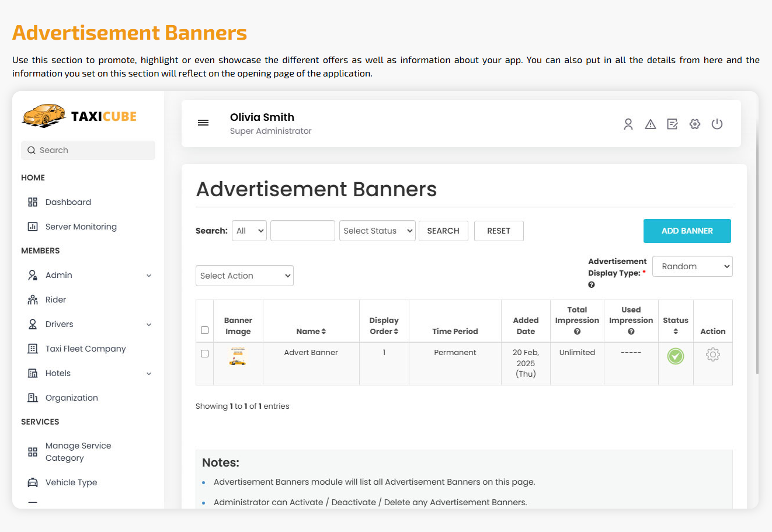Open Manage Service Category menu item

coord(78,452)
